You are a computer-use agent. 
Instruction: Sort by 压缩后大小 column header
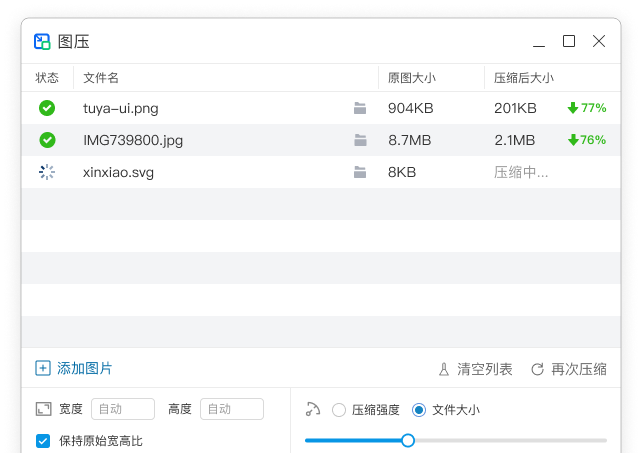(x=524, y=77)
